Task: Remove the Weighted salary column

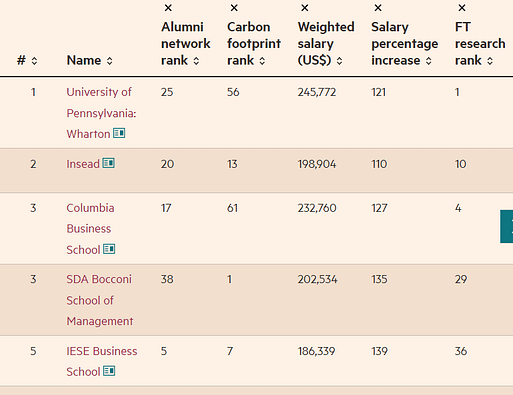Action: (305, 8)
